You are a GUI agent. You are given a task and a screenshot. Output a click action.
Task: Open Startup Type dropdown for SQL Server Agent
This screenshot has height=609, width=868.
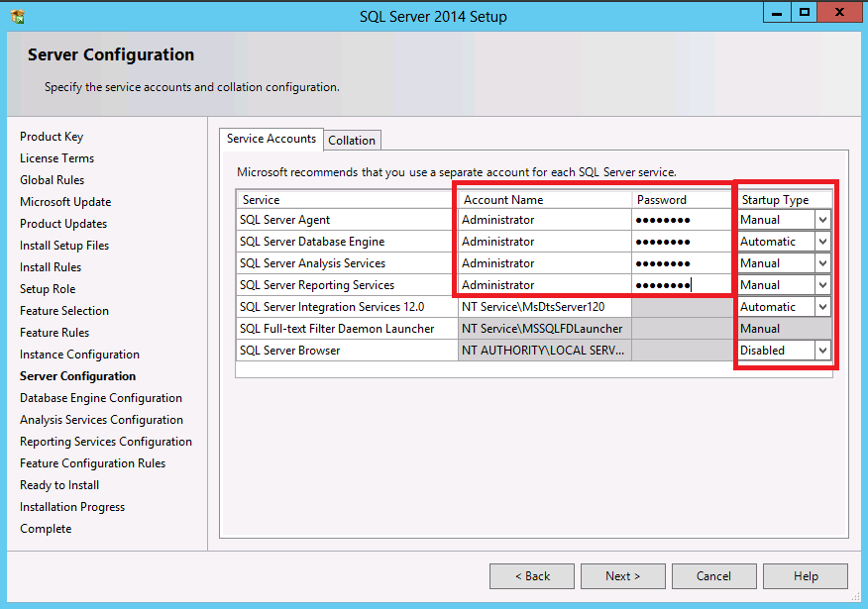(822, 220)
